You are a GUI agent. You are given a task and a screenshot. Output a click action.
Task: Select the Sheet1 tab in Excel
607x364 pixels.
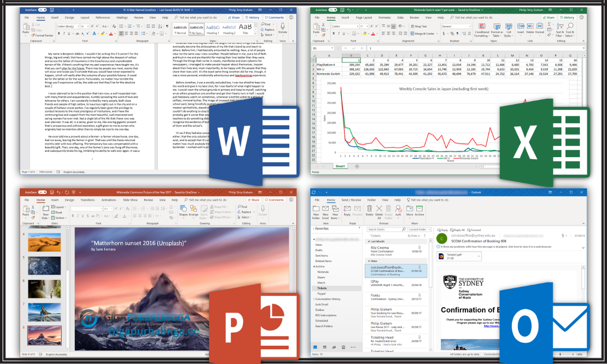tap(340, 166)
